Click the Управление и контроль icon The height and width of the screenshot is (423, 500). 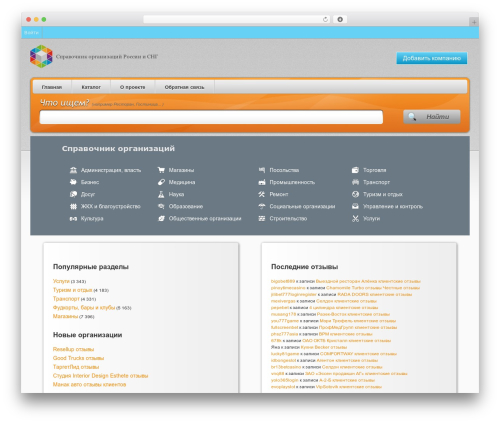click(x=355, y=206)
